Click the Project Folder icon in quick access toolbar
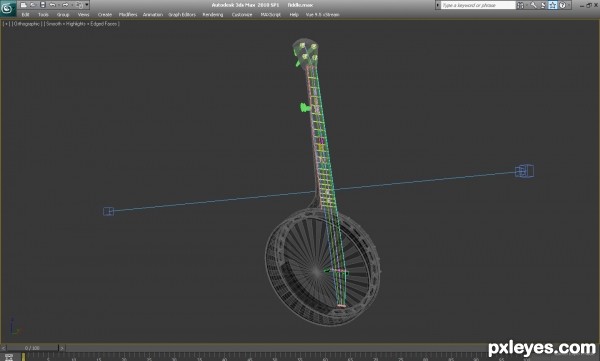The image size is (600, 361). coord(79,5)
